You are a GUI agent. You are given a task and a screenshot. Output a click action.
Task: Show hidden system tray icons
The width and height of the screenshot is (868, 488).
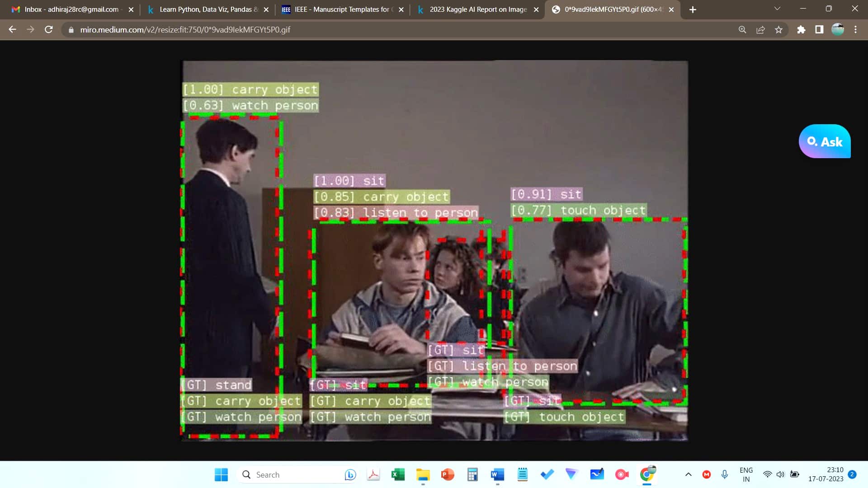[688, 474]
